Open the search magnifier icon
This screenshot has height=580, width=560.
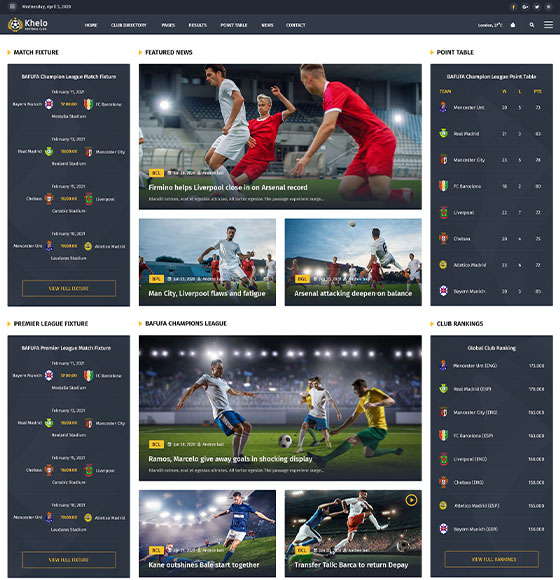[x=532, y=25]
